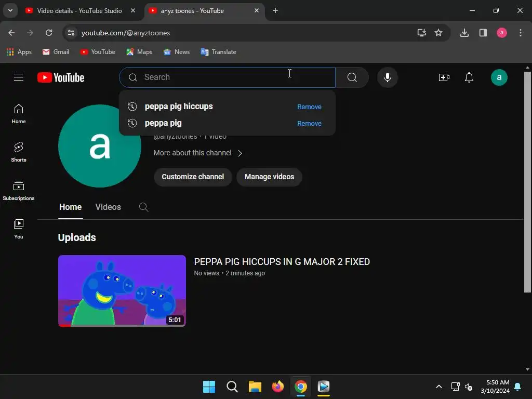Search within the channel using magnifier icon
Viewport: 532px width, 399px height.
coord(143,207)
